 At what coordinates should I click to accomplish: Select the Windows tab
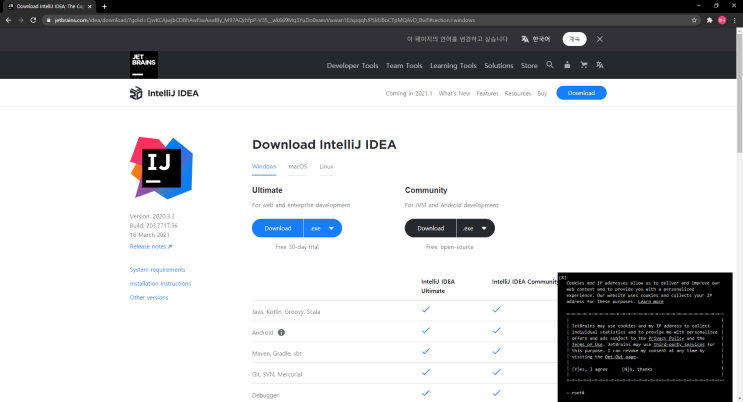pos(264,166)
